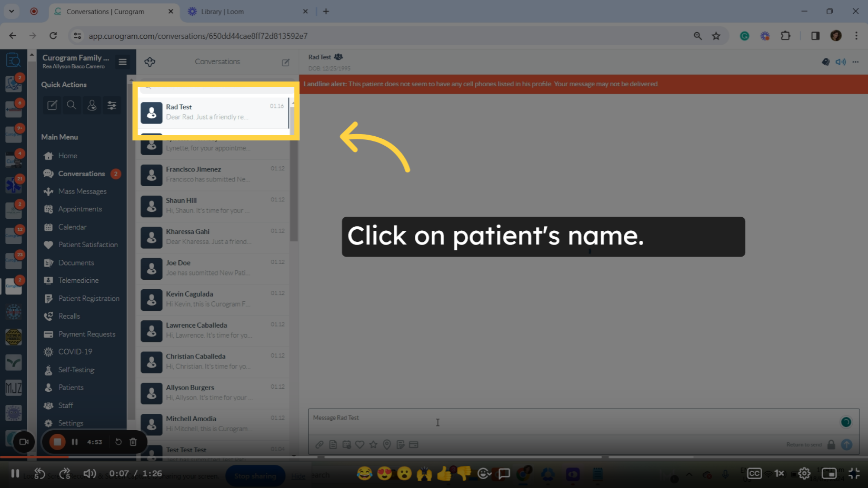Click the heart icon below the message field
868x488 pixels.
pos(360,444)
